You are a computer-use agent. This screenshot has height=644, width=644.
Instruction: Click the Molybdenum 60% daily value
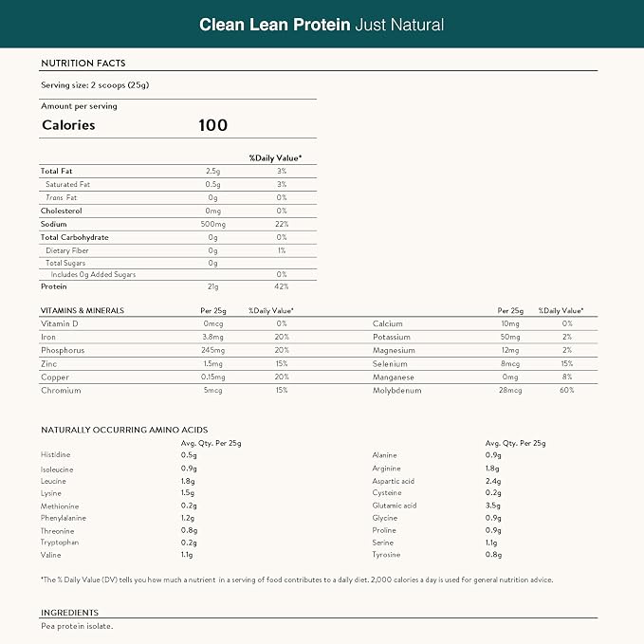pyautogui.click(x=567, y=390)
